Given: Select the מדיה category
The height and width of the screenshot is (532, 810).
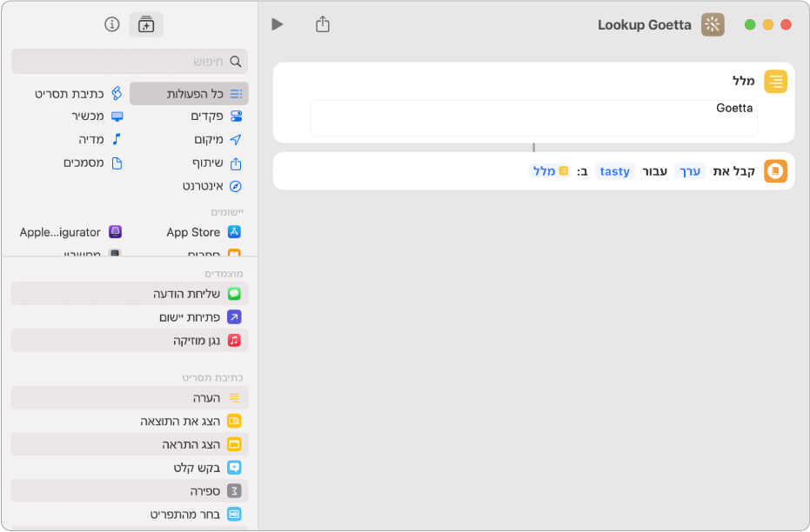Looking at the screenshot, I should point(100,139).
